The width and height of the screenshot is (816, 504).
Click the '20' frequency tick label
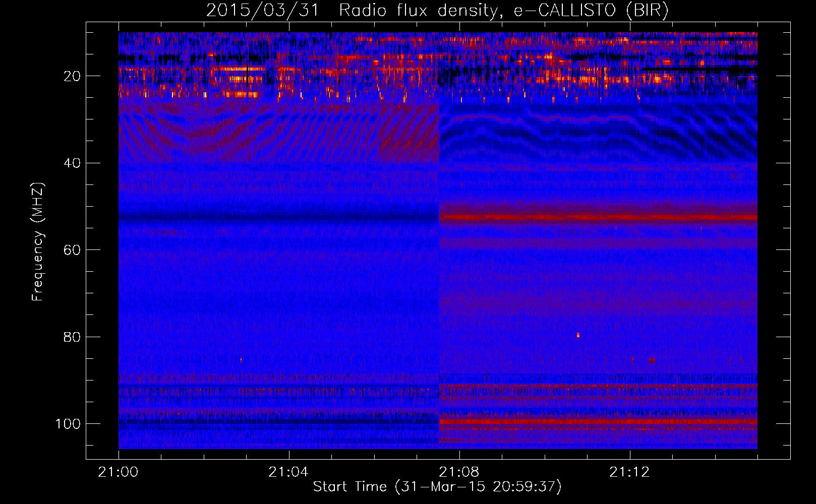tap(73, 76)
